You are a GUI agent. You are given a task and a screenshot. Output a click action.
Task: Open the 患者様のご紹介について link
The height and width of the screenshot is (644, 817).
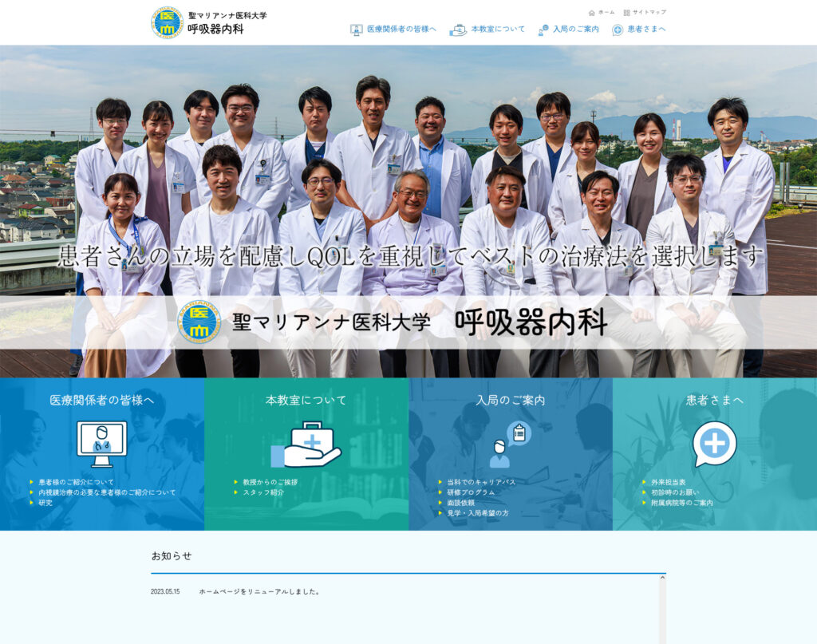point(77,482)
